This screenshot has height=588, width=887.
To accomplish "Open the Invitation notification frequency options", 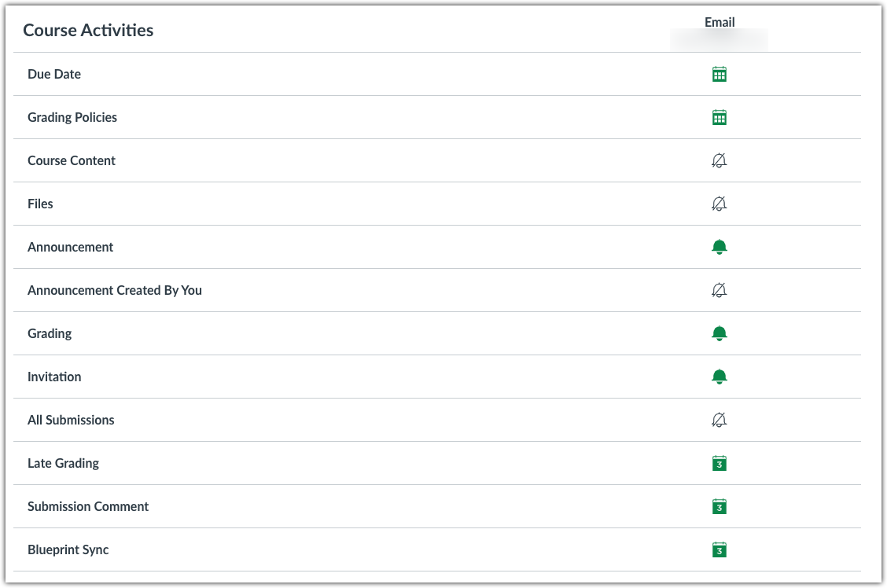I will coord(720,376).
